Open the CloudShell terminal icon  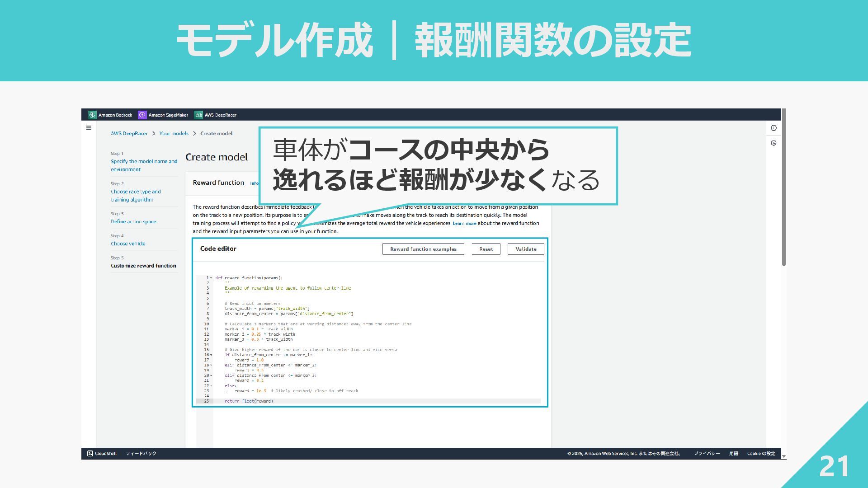tap(90, 453)
